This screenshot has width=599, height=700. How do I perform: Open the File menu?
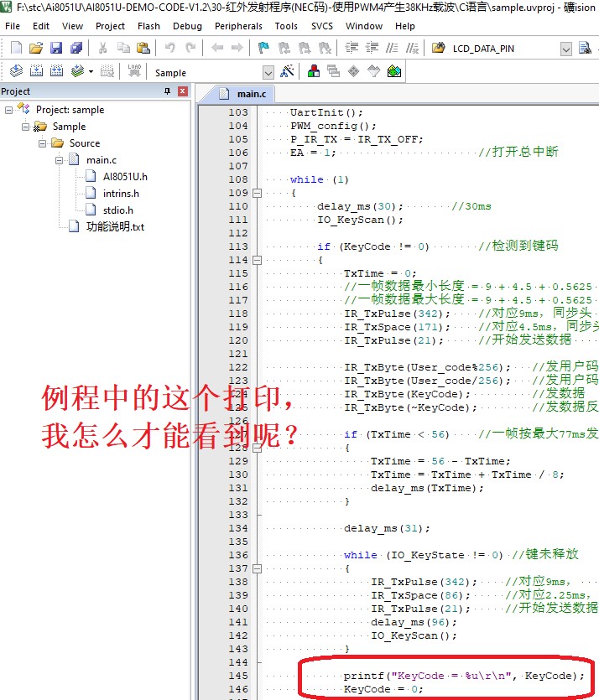[x=13, y=26]
